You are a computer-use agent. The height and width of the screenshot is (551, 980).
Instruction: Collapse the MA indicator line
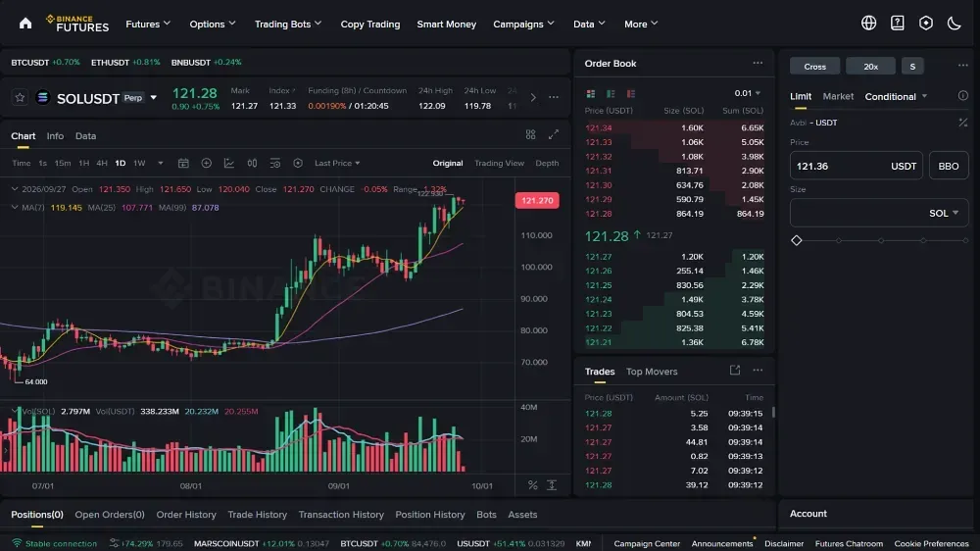(x=15, y=207)
